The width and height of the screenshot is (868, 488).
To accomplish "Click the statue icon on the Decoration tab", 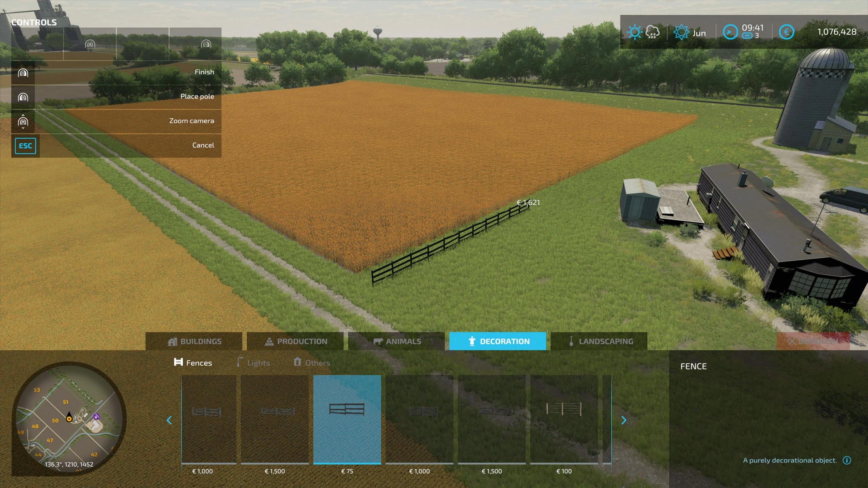I will pyautogui.click(x=472, y=341).
